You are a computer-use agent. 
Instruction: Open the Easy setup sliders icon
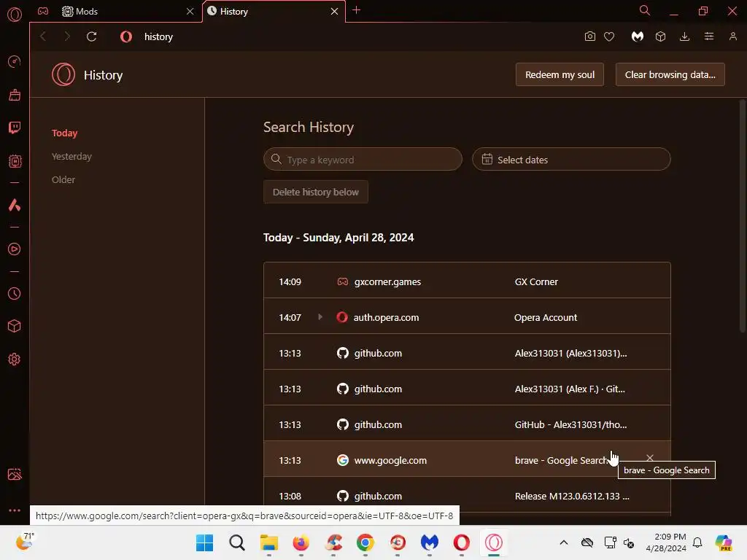tap(709, 36)
